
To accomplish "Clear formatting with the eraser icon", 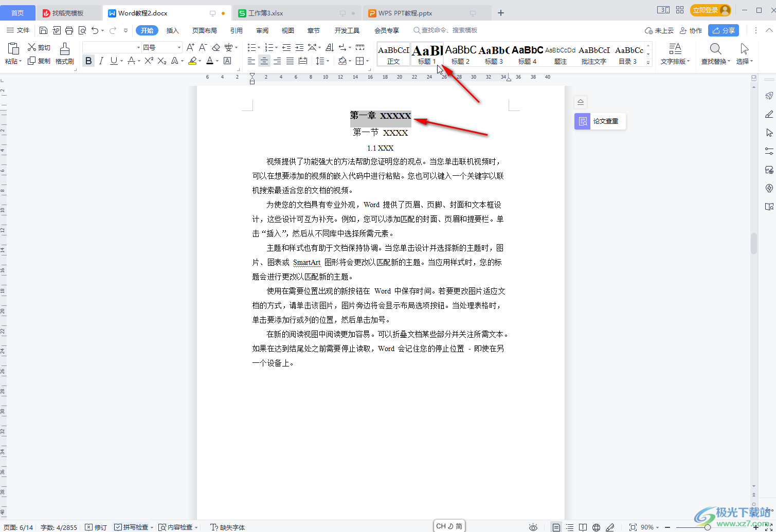I will click(x=216, y=47).
